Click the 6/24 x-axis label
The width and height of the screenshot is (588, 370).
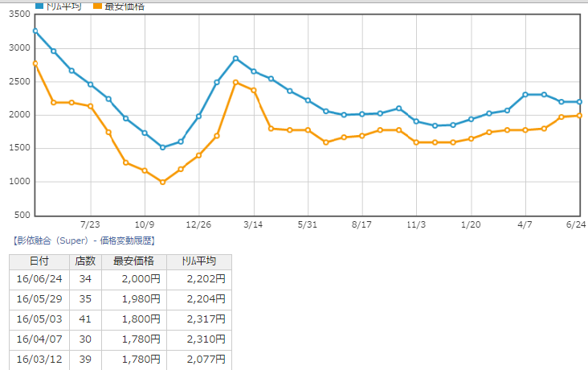pyautogui.click(x=576, y=225)
